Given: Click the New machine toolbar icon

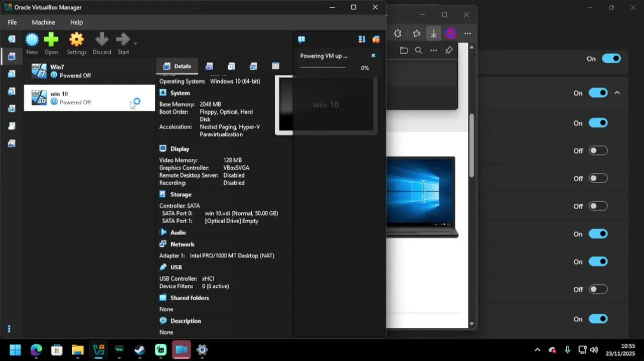Looking at the screenshot, I should click(32, 40).
